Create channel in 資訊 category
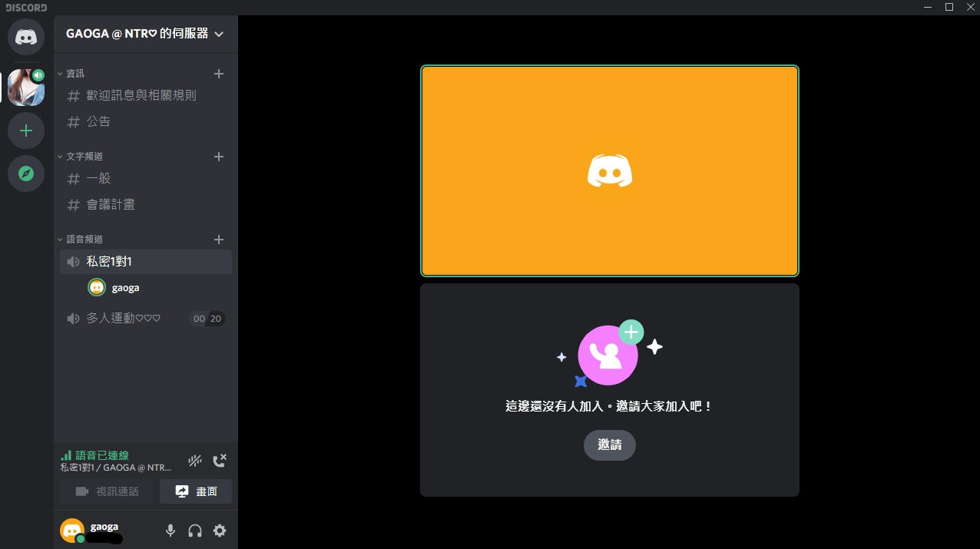Image resolution: width=980 pixels, height=549 pixels. coord(219,74)
